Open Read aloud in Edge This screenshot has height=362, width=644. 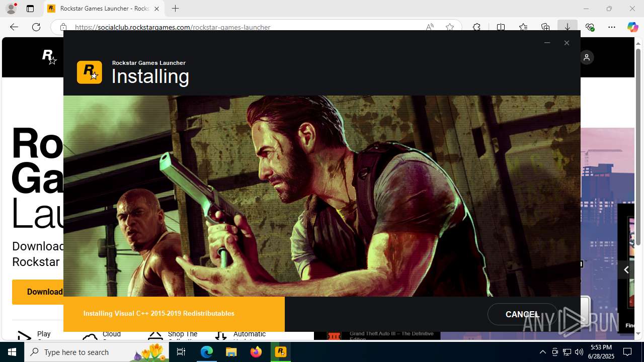click(430, 27)
